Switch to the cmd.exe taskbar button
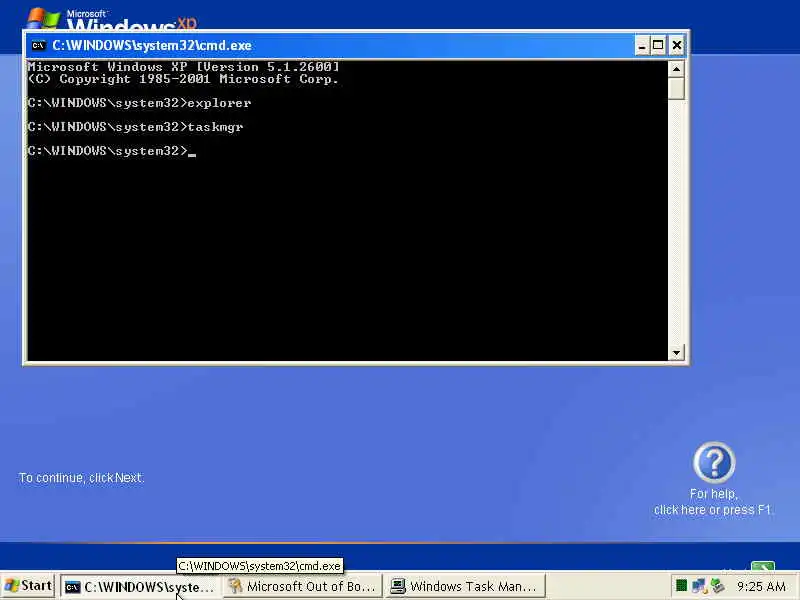The image size is (800, 600). tap(140, 587)
